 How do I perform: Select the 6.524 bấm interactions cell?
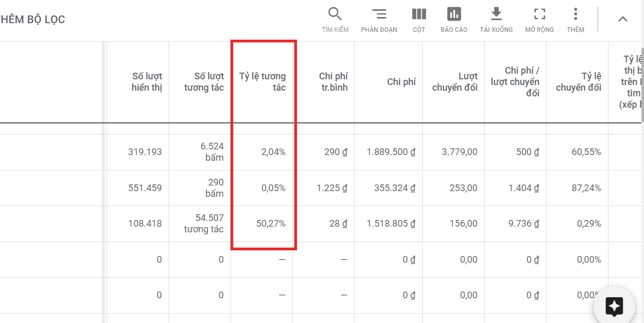(x=200, y=152)
